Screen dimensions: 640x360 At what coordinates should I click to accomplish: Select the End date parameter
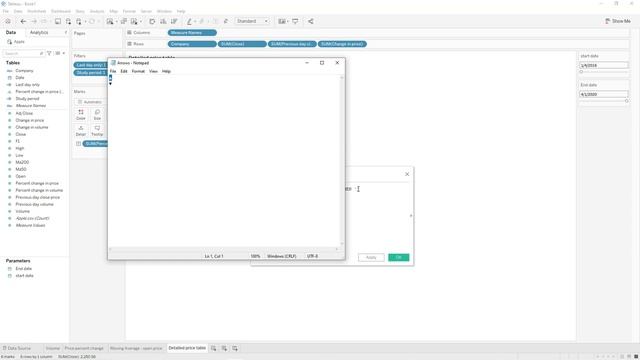tap(24, 269)
